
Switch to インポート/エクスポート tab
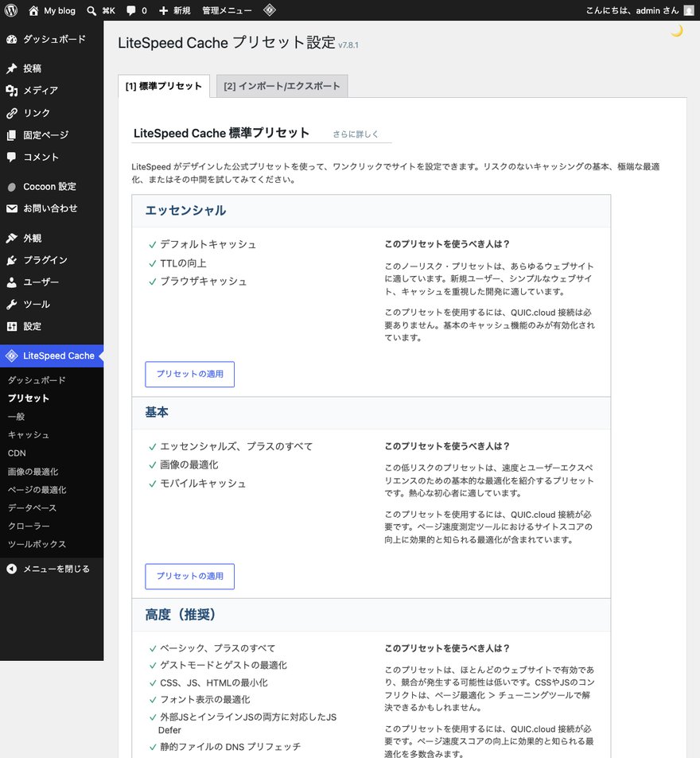282,86
